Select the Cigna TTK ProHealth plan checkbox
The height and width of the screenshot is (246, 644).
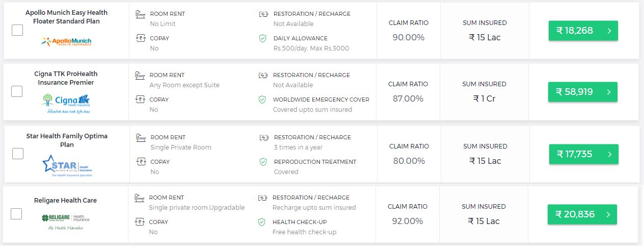[x=17, y=91]
